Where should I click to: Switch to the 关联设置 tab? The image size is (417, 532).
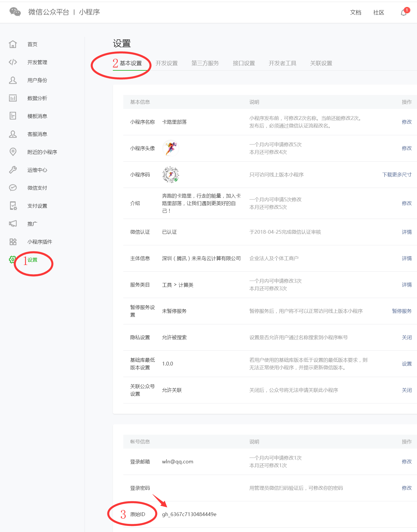(321, 63)
